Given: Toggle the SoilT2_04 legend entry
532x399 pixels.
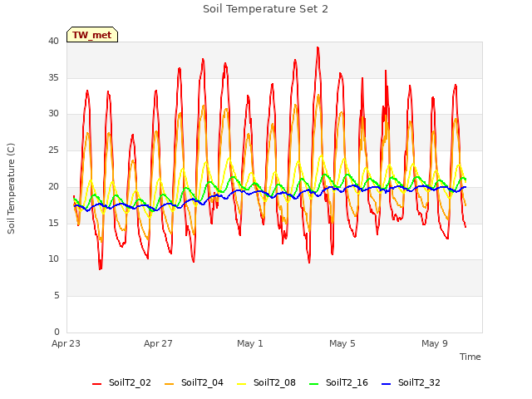Looking at the screenshot, I should click(194, 382).
